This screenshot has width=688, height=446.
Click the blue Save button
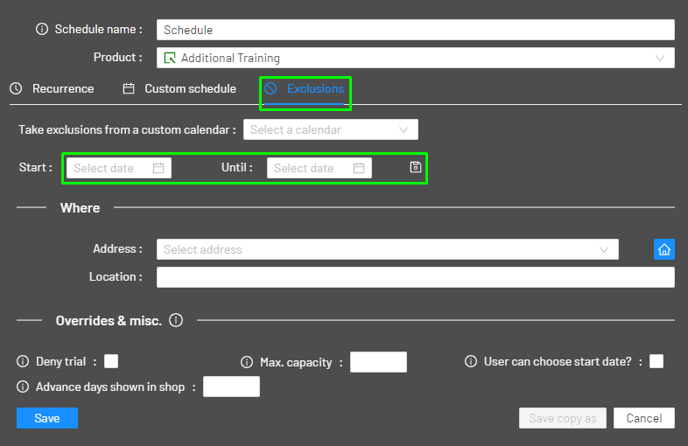(47, 418)
